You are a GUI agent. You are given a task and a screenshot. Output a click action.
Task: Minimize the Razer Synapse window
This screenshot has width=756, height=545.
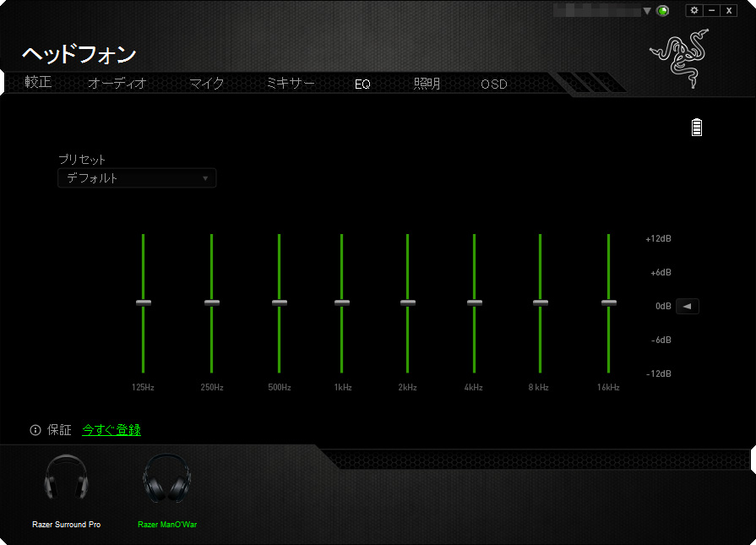(711, 11)
